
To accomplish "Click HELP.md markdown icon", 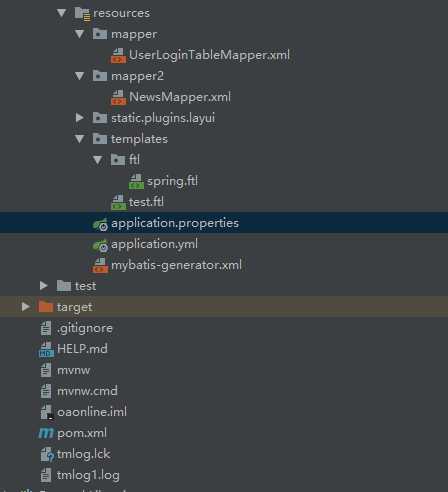I will point(46,349).
